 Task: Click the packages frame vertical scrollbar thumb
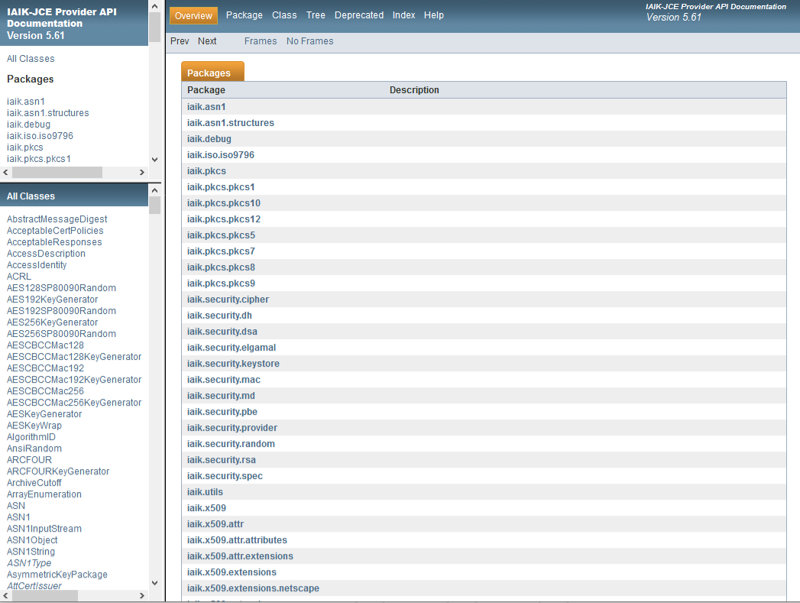pos(155,28)
